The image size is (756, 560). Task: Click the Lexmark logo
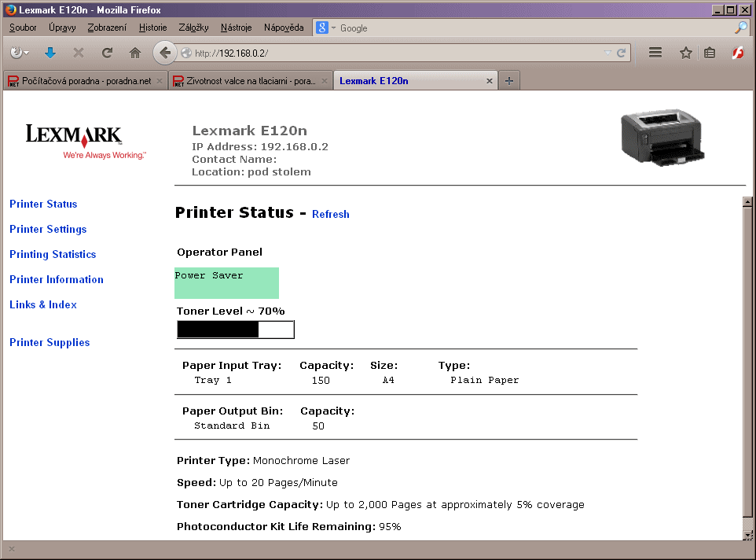coord(86,141)
